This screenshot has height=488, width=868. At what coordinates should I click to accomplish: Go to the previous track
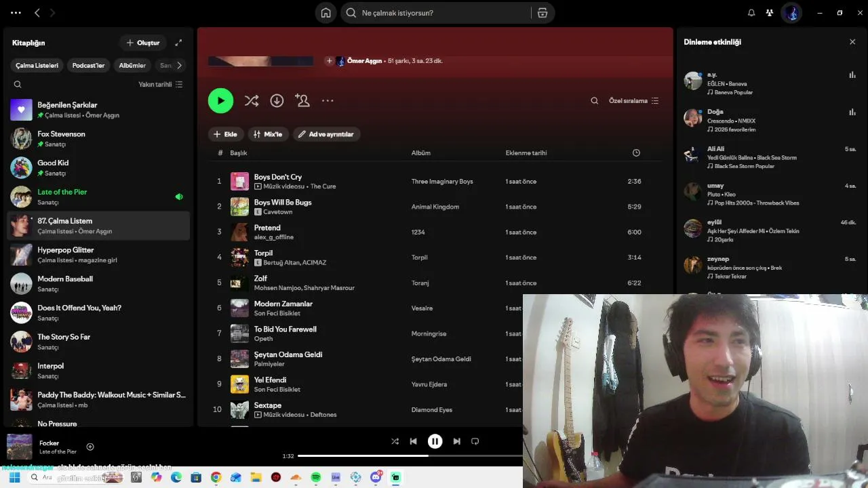tap(413, 441)
